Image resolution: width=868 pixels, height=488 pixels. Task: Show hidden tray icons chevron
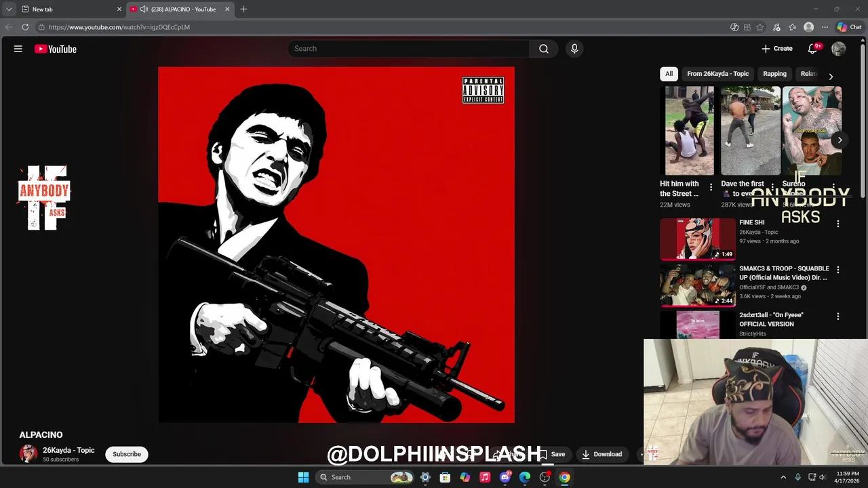[783, 477]
